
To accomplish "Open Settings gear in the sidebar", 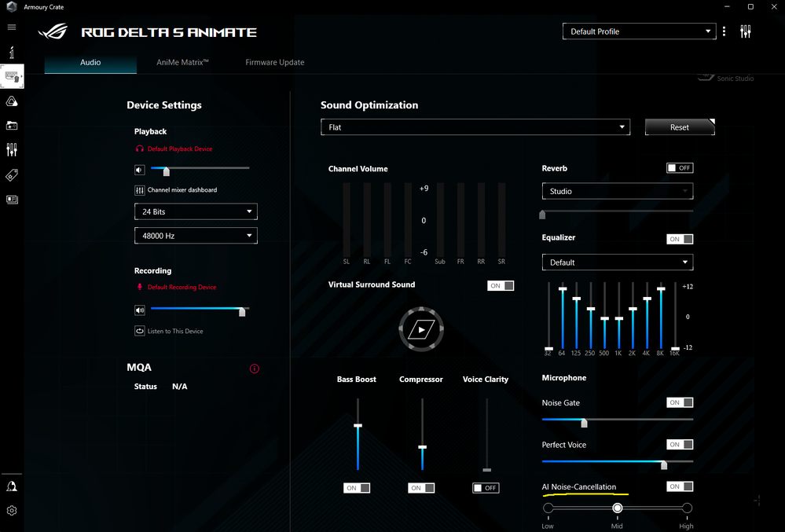I will pos(12,511).
